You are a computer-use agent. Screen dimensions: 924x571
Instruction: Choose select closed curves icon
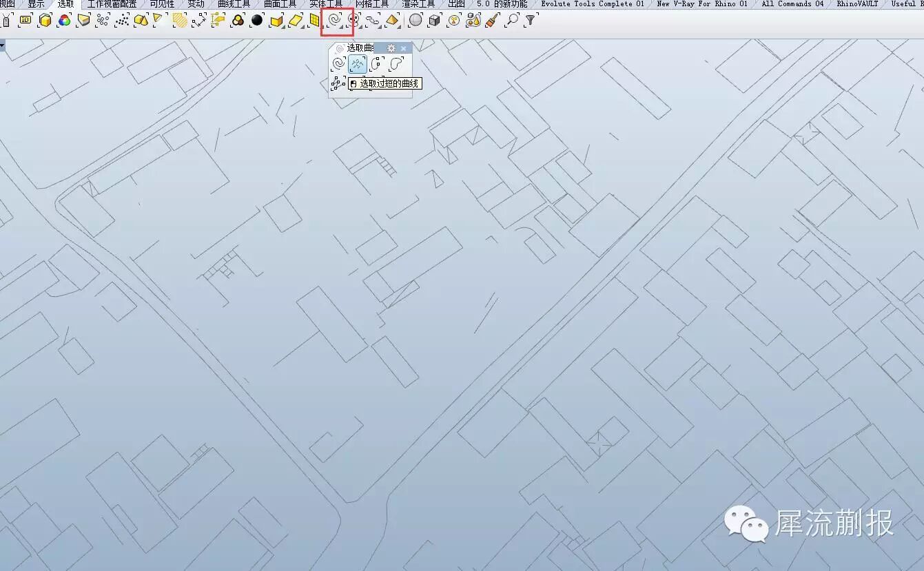tap(396, 65)
